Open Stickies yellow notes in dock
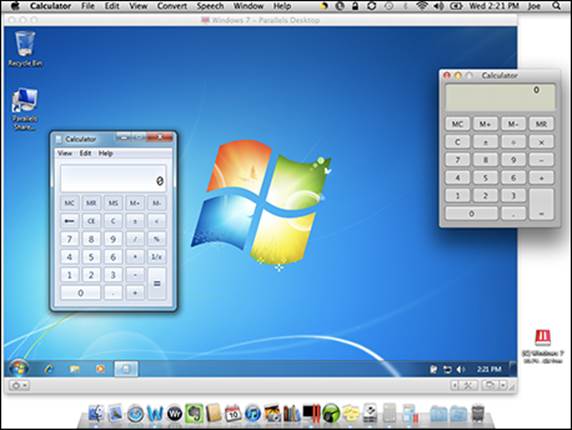 tap(351, 414)
